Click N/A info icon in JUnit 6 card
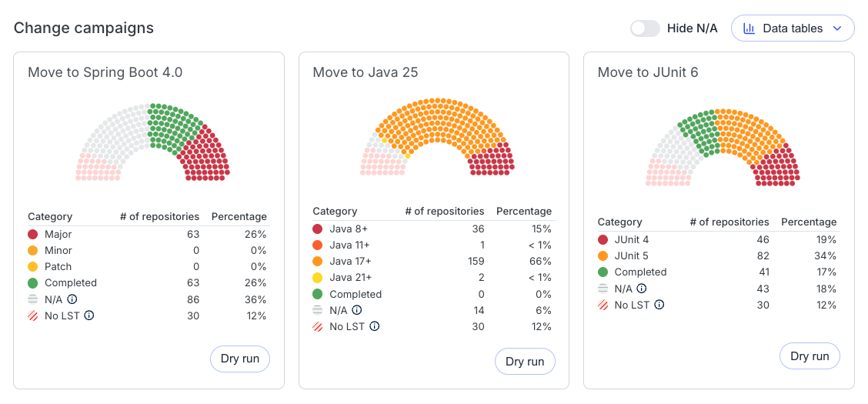The height and width of the screenshot is (404, 868). [641, 288]
